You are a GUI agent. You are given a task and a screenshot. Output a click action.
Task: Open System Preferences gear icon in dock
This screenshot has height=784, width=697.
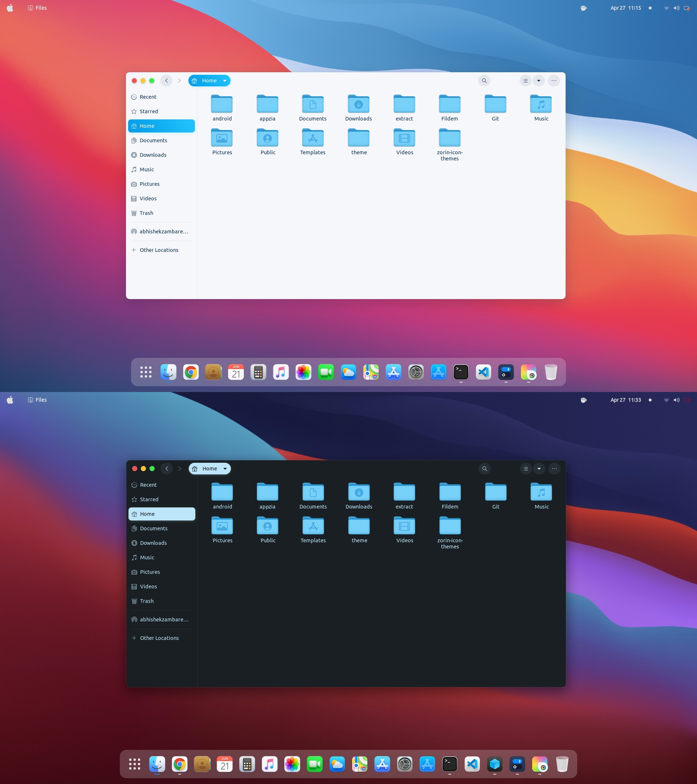pos(416,372)
